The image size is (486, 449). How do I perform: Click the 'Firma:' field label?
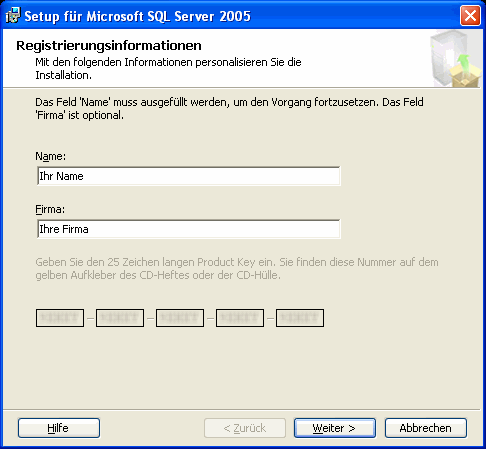coord(50,209)
